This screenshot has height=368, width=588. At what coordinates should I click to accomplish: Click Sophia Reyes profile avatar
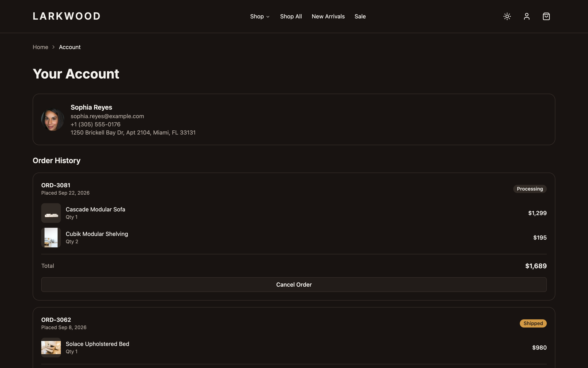coord(53,119)
